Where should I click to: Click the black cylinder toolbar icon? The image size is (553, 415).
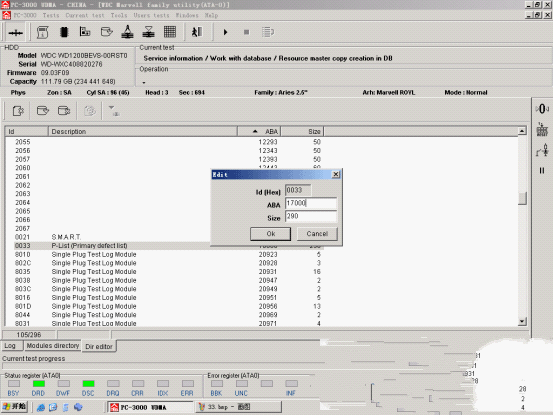coord(64,32)
